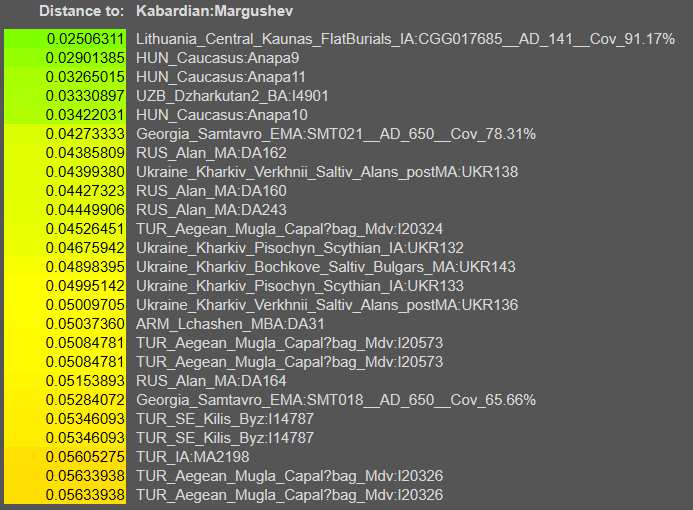Click the "Distance to:" heading text

[x=82, y=11]
